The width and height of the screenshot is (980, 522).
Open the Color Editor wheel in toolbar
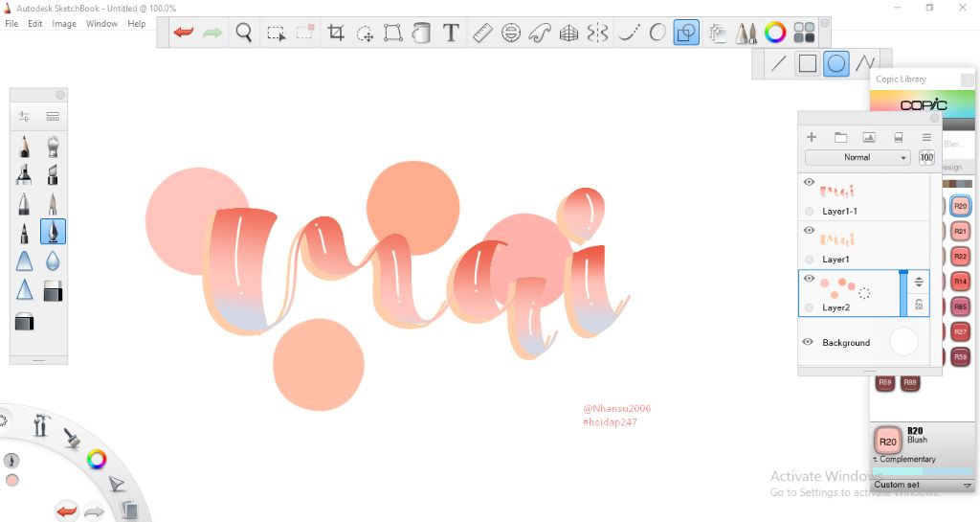tap(775, 33)
